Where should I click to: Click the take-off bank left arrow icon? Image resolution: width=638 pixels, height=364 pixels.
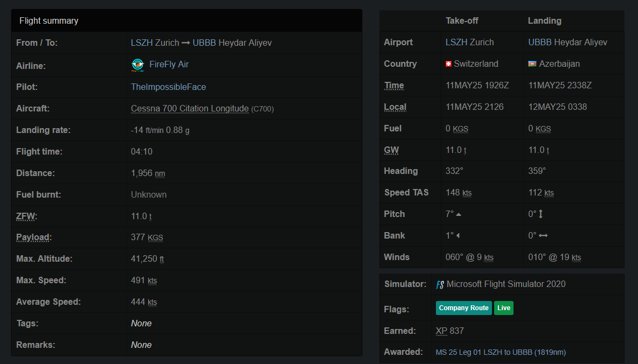pyautogui.click(x=457, y=236)
